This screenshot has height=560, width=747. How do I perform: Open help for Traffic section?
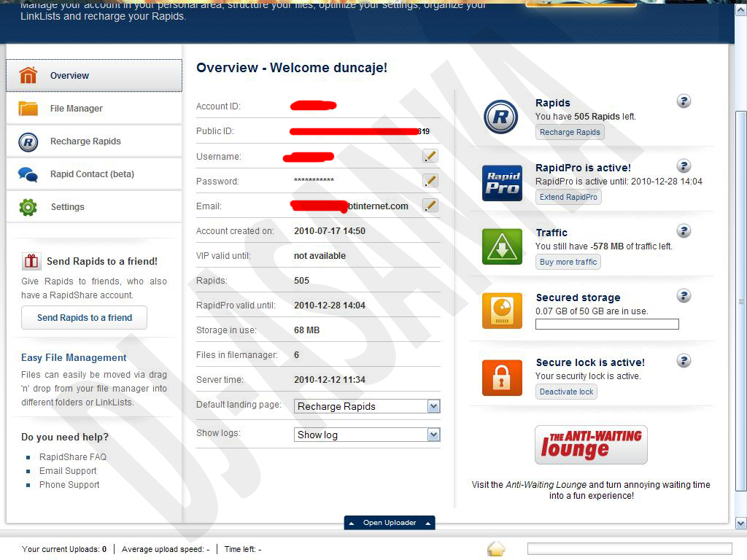(x=684, y=231)
